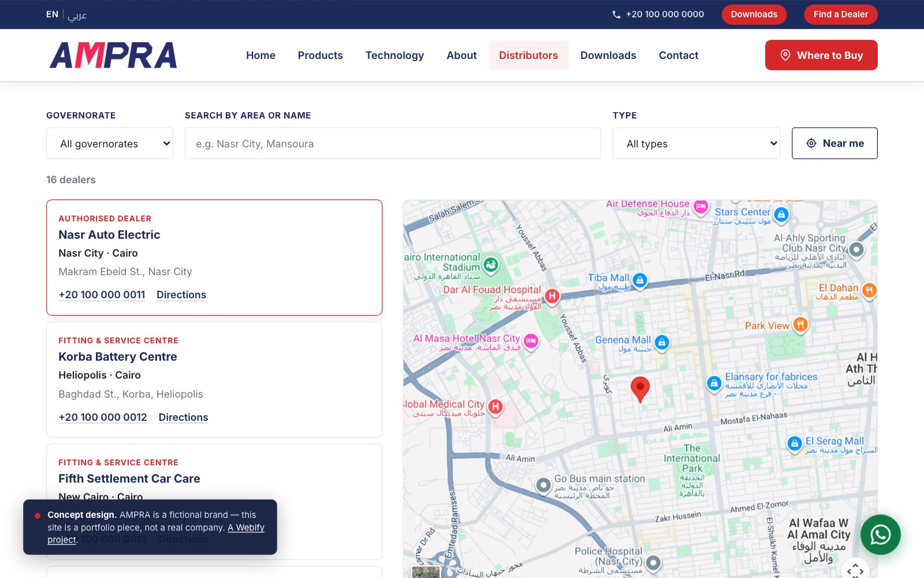Click Find a Dealer button

point(841,14)
